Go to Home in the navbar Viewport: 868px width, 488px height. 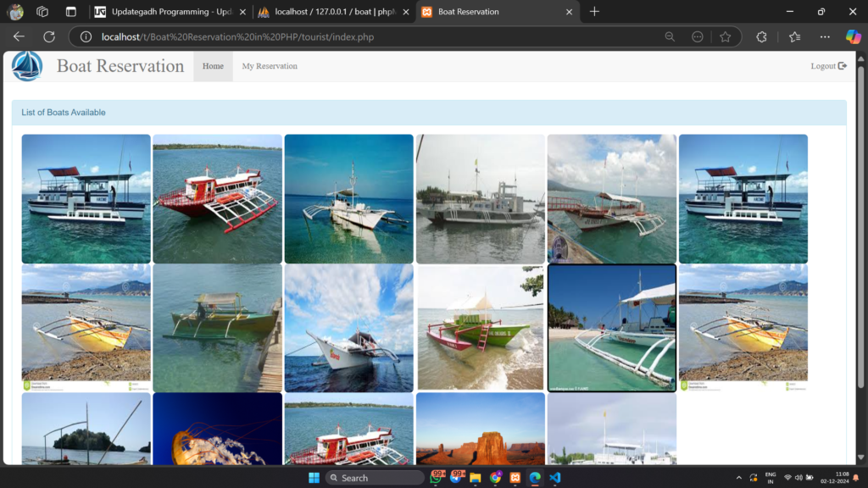coord(213,66)
